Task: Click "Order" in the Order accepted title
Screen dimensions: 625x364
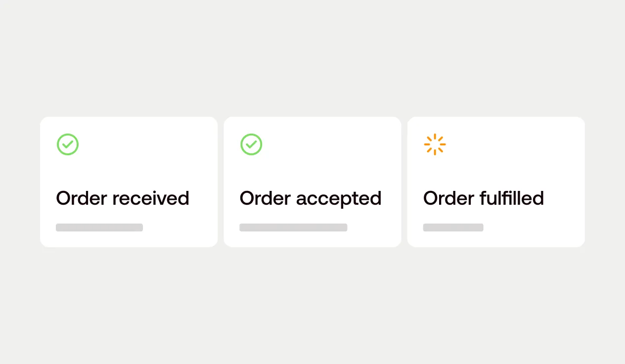Action: coord(265,198)
